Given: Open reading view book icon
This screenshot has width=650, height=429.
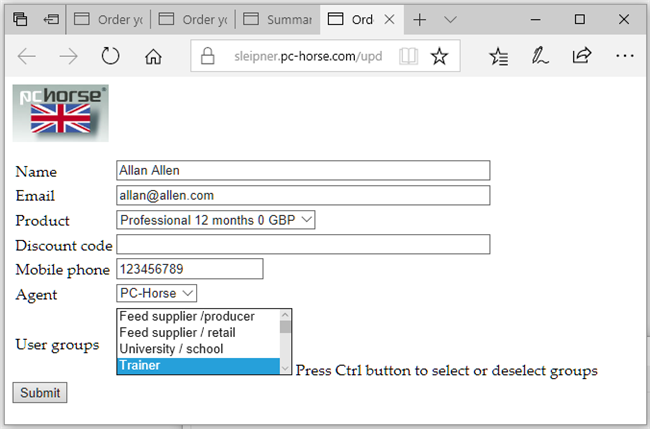Looking at the screenshot, I should click(408, 56).
